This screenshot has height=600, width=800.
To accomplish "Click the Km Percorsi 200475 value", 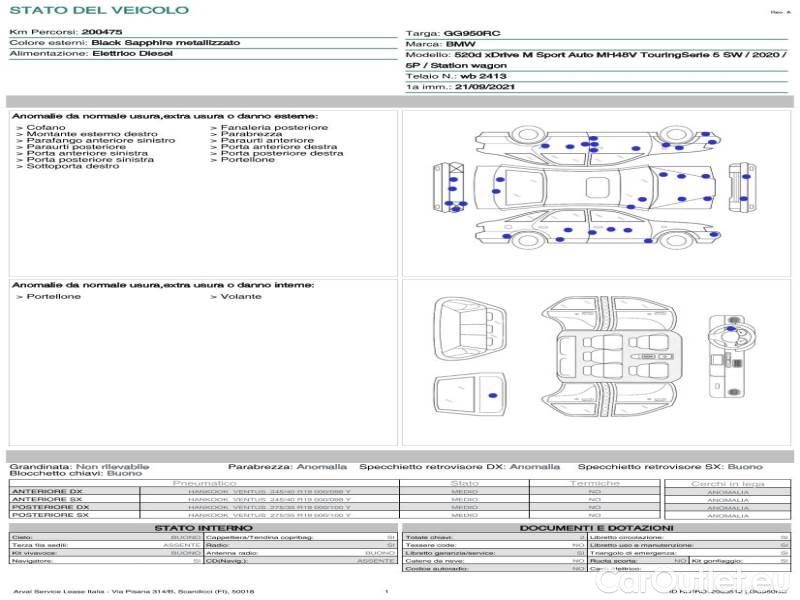I will tap(101, 33).
